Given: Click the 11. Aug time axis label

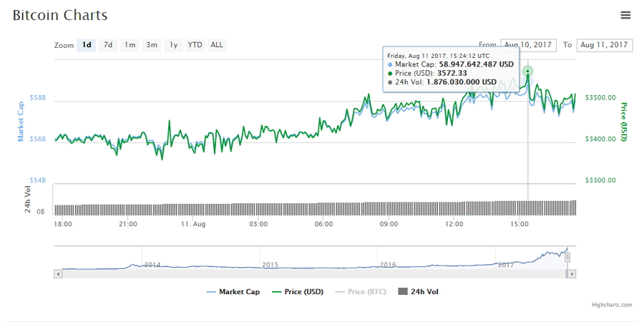Looking at the screenshot, I should tap(193, 224).
